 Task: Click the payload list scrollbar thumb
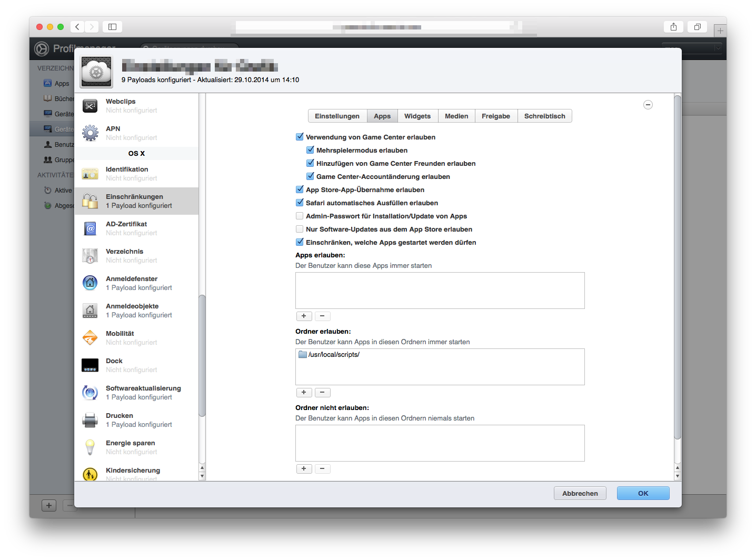202,356
